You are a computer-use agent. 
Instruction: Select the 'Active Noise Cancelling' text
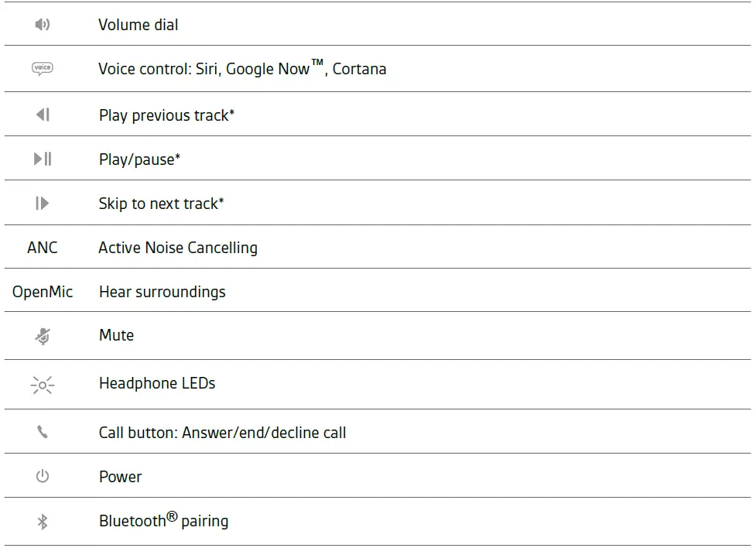pyautogui.click(x=178, y=248)
